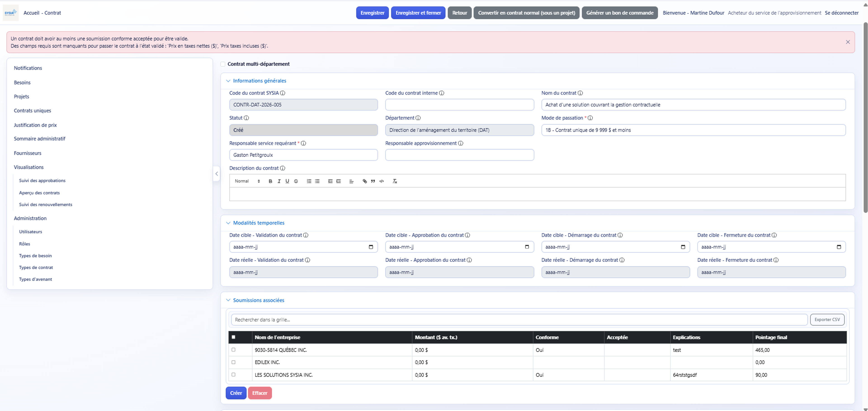
Task: Open the Normal paragraph style dropdown
Action: [x=247, y=181]
